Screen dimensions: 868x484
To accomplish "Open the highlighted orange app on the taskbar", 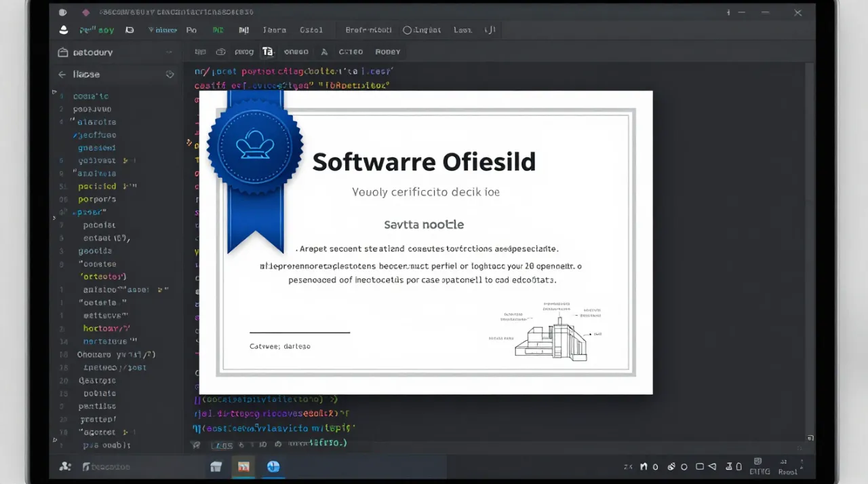I will [243, 466].
